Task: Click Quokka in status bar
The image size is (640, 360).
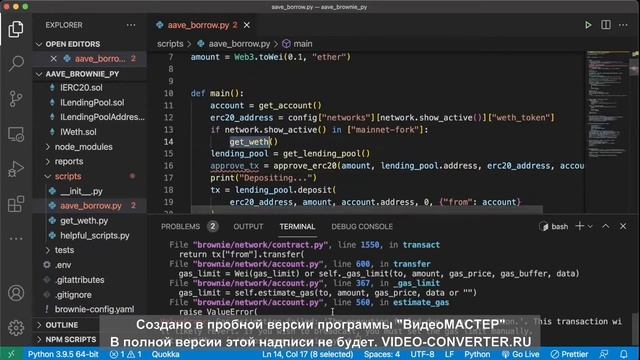Action: [165, 354]
